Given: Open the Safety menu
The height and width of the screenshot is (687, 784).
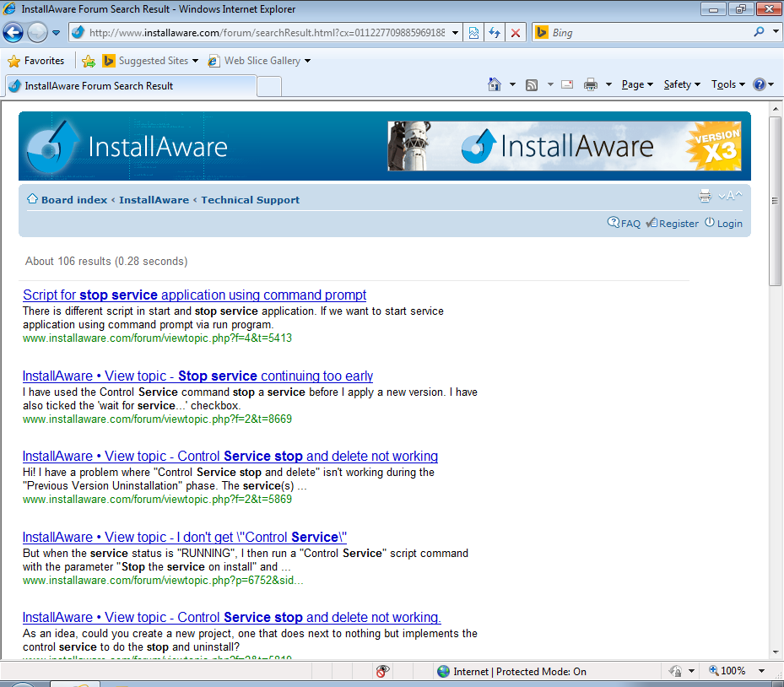Looking at the screenshot, I should [x=682, y=84].
